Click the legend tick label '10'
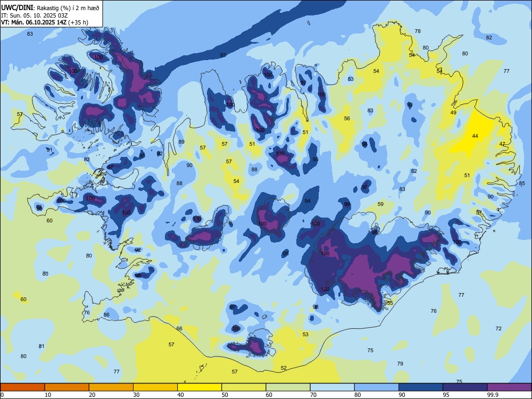Screen dimensions: 532x399 coord(48,395)
